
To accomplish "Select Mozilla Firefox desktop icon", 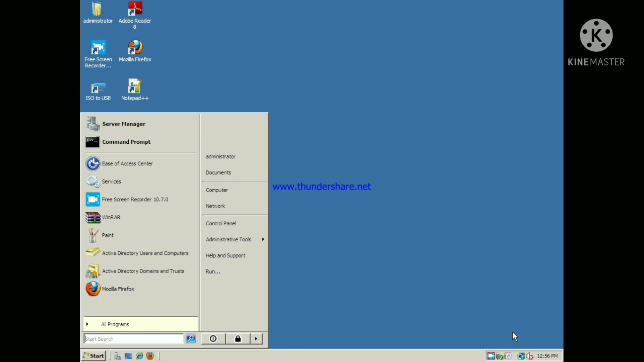I will 135,51.
